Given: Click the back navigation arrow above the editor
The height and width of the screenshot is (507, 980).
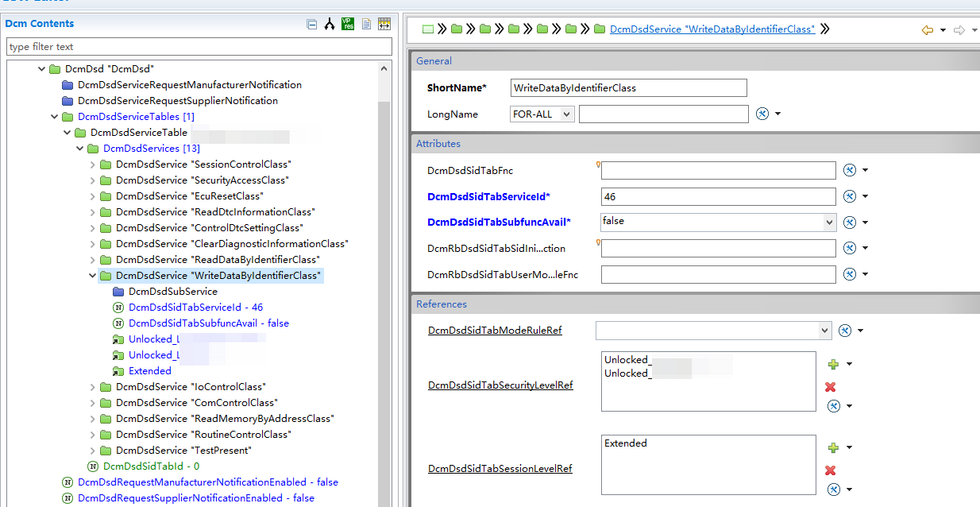Looking at the screenshot, I should tap(926, 29).
